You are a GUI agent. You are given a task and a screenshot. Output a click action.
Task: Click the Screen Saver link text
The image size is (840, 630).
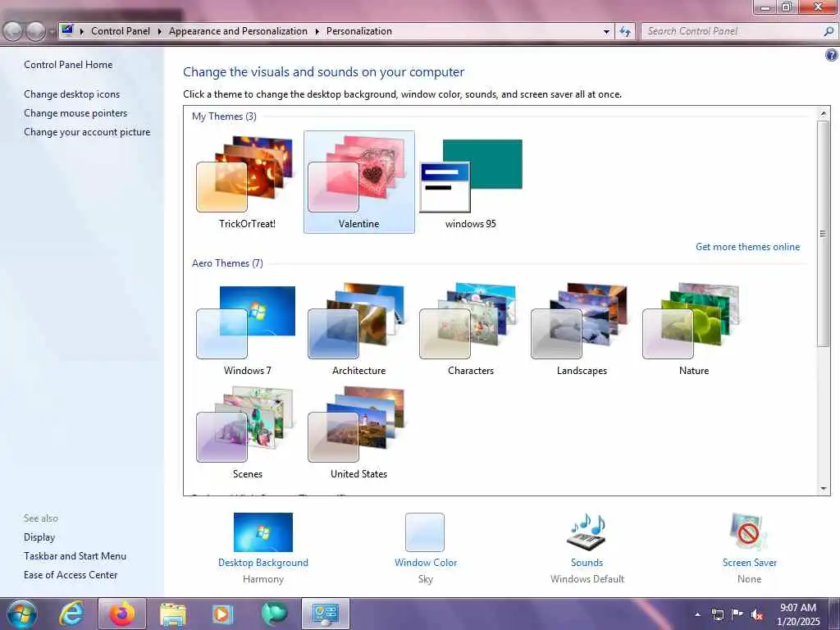coord(749,563)
